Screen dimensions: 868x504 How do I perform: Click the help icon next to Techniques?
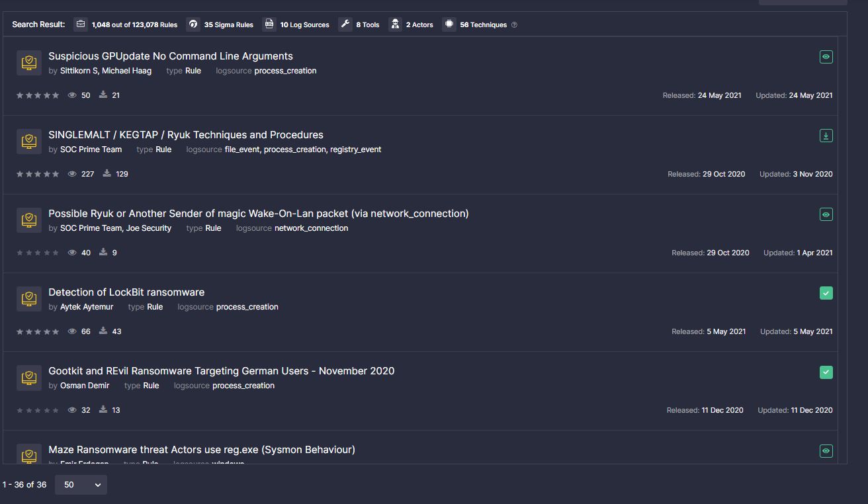[x=515, y=25]
